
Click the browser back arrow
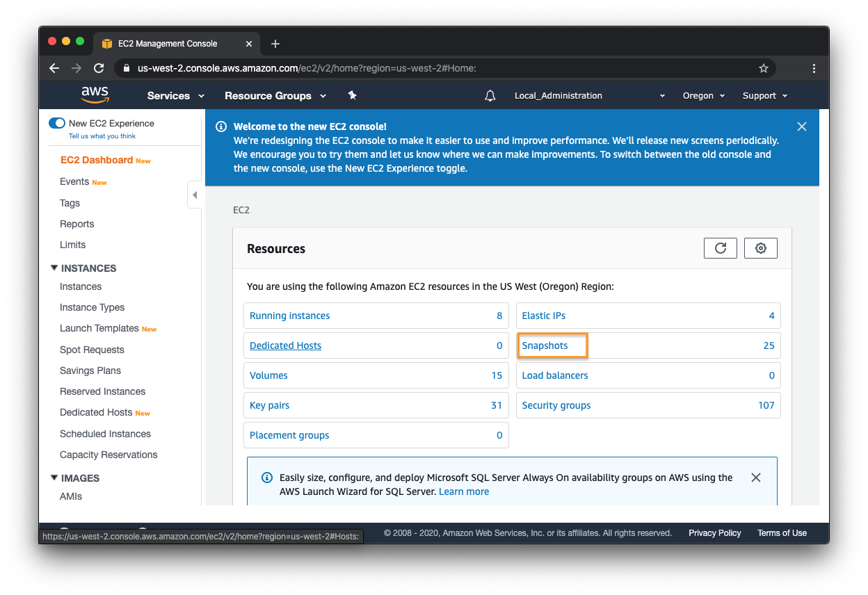tap(54, 68)
